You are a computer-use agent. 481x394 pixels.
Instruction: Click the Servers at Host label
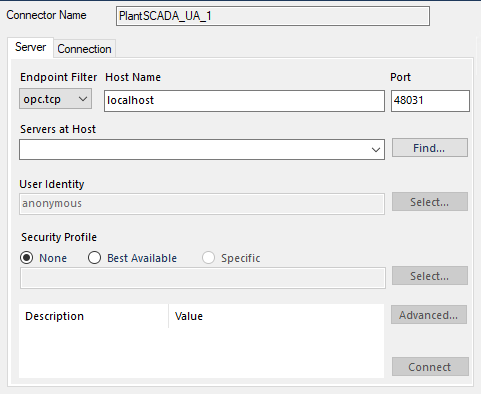pyautogui.click(x=58, y=129)
